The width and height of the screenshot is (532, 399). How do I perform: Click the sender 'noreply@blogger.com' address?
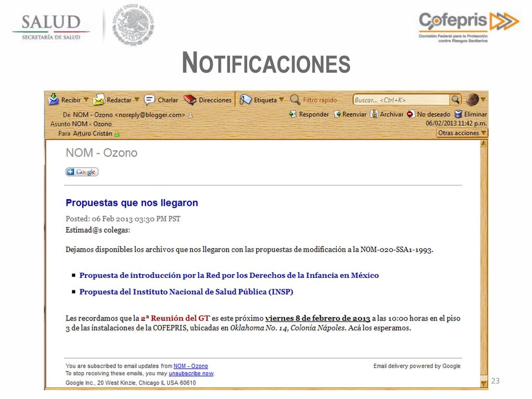(150, 115)
